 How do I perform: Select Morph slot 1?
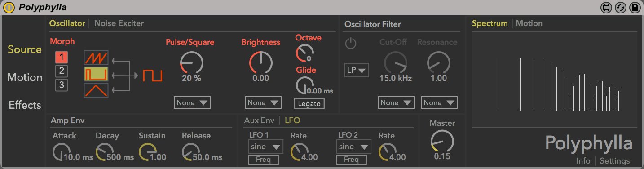click(x=62, y=57)
